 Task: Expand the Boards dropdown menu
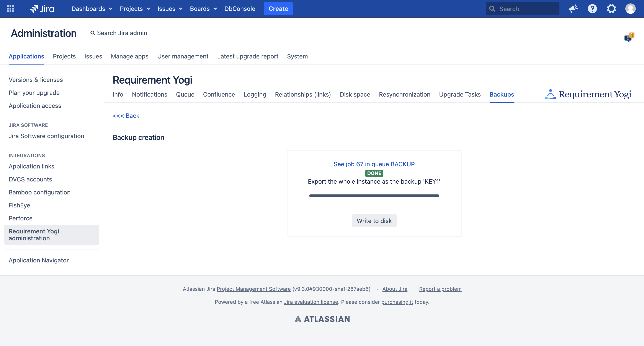[x=203, y=9]
